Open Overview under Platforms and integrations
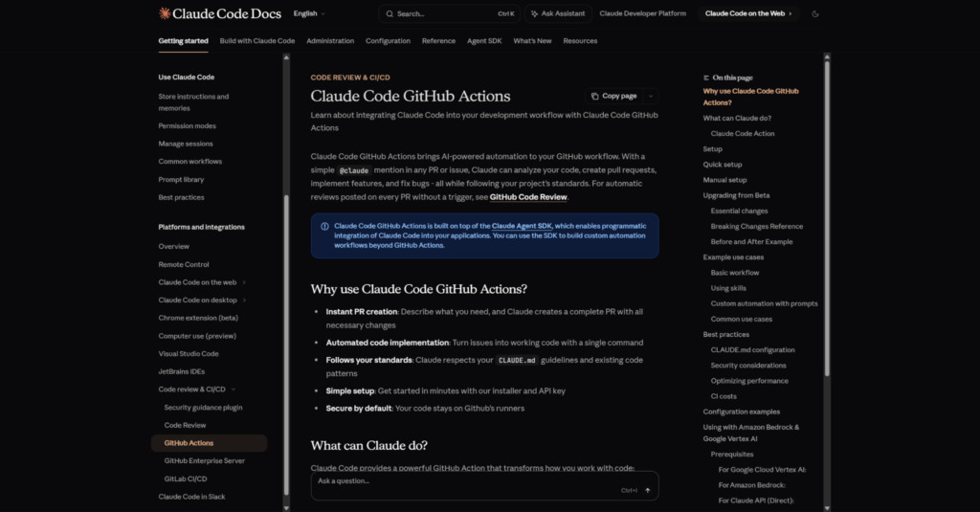The width and height of the screenshot is (980, 512). (174, 246)
